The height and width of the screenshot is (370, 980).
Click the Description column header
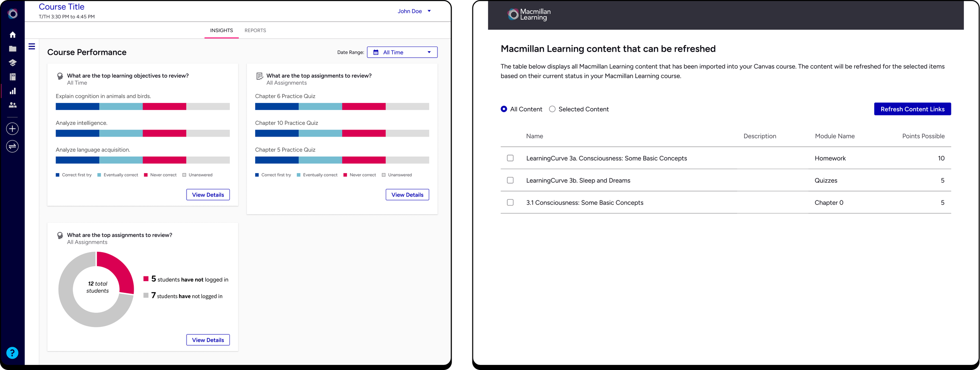point(760,136)
